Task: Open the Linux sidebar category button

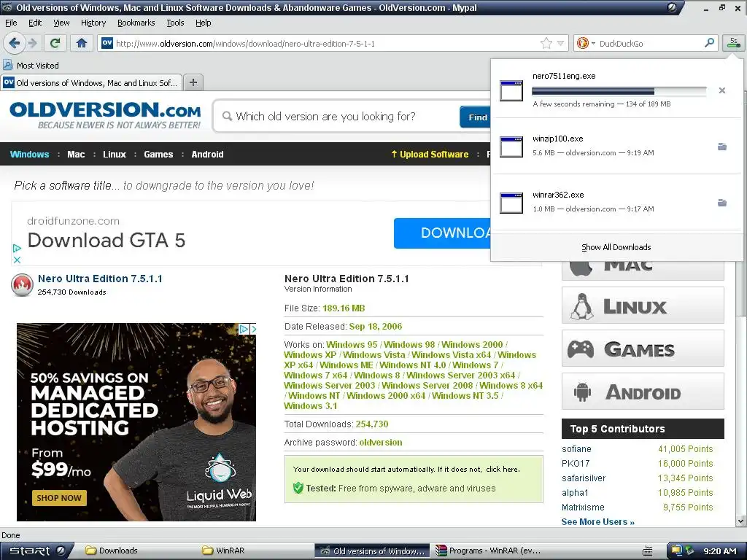Action: pyautogui.click(x=643, y=306)
